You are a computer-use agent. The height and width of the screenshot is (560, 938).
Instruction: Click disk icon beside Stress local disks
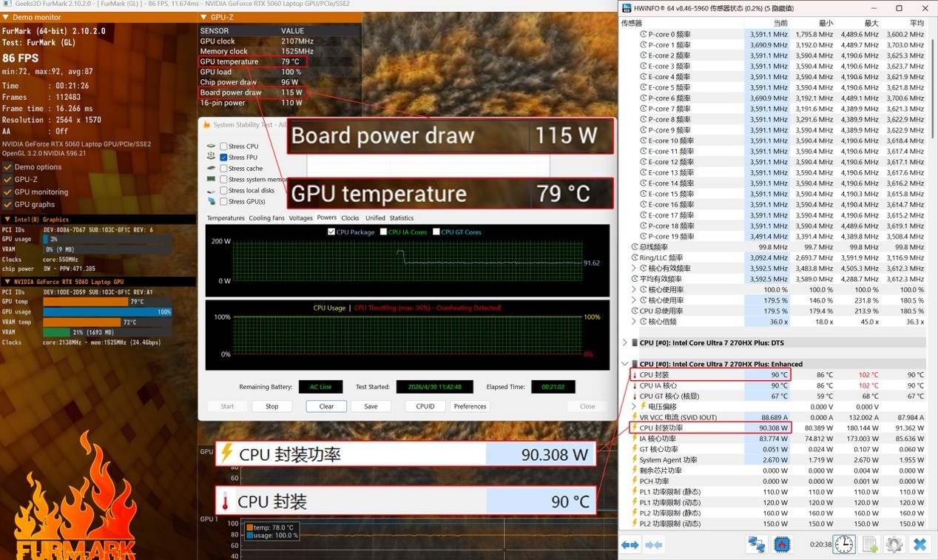tap(212, 190)
